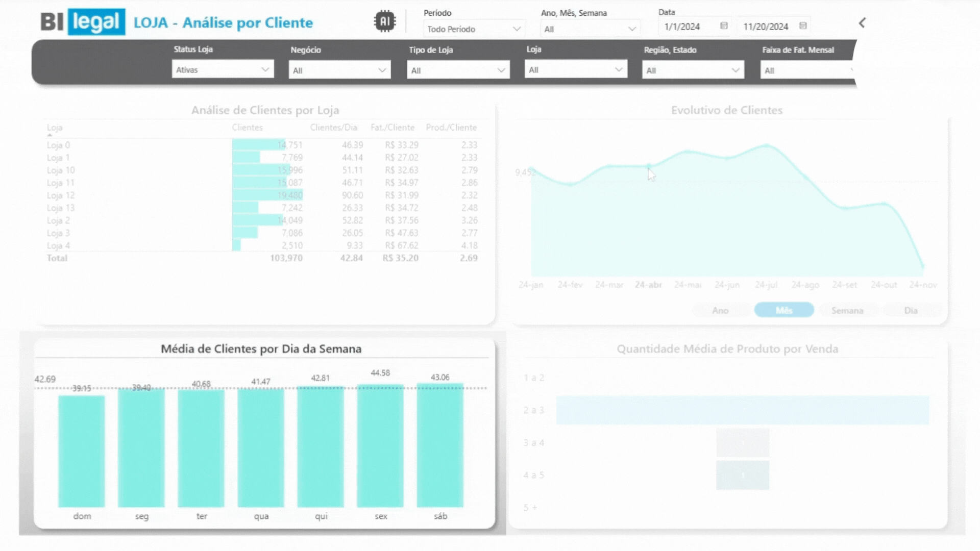Open the end date calendar icon
Screen dimensions: 980x551
pyautogui.click(x=802, y=26)
